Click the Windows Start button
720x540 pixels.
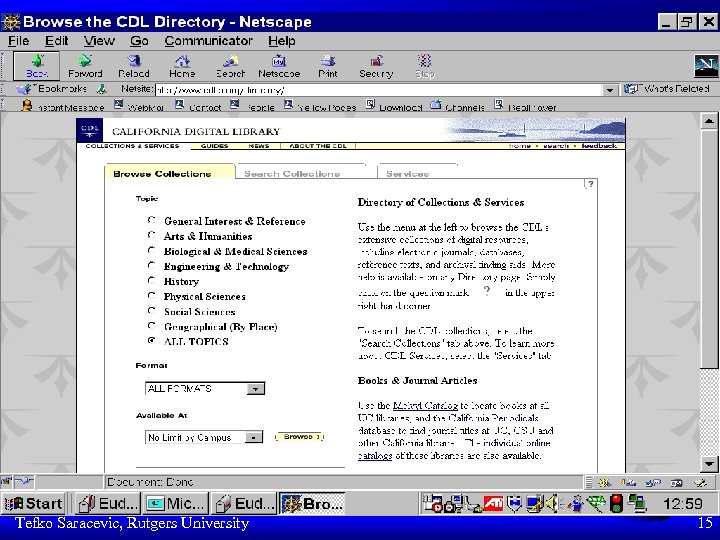(x=34, y=504)
